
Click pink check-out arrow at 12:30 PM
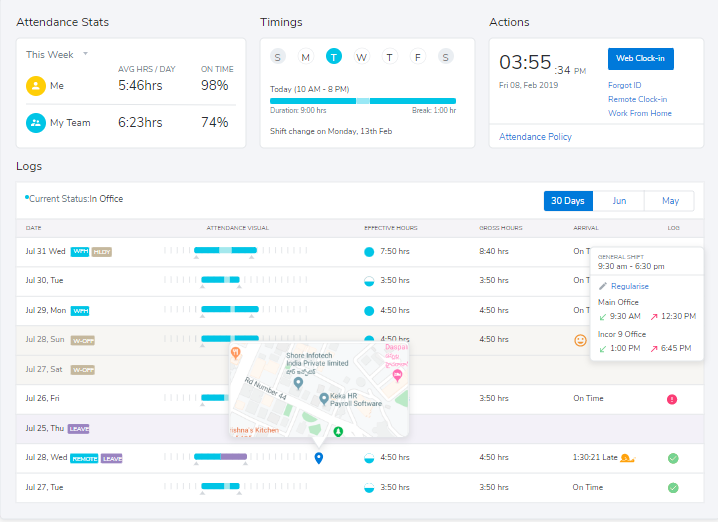click(654, 317)
